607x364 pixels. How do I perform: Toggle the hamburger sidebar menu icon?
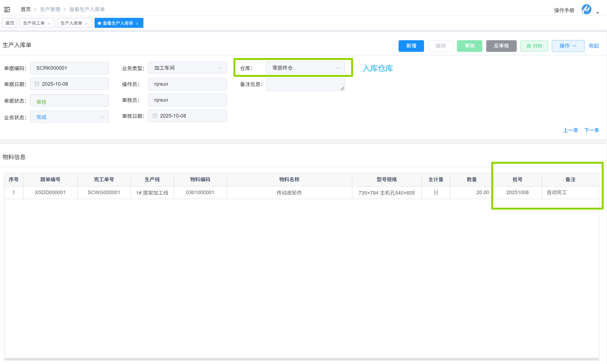tap(7, 10)
